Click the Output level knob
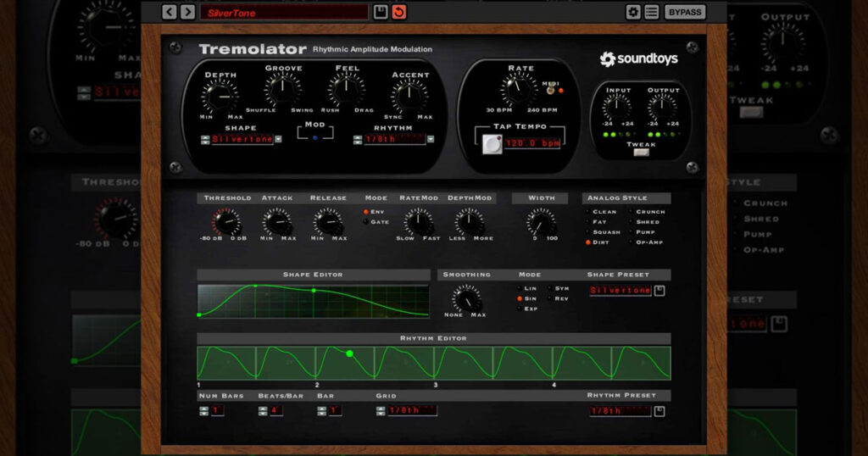The width and height of the screenshot is (868, 456). 662,107
